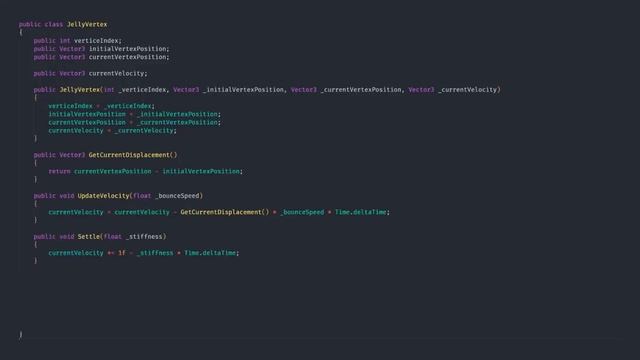Viewport: 640px width, 360px height.
Task: Click the verticeIndex assignment line
Action: pos(102,106)
